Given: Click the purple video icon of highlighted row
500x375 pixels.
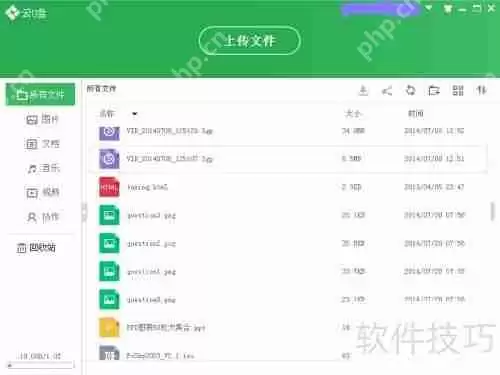Looking at the screenshot, I should 109,159.
